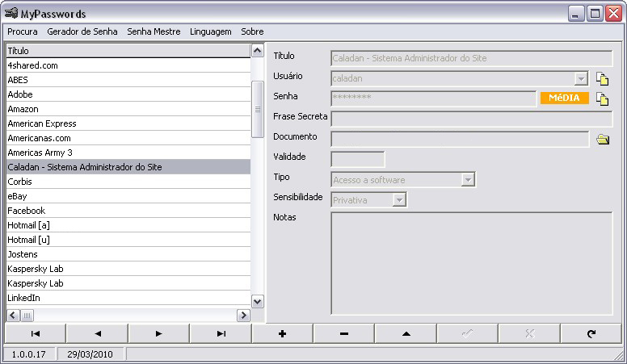Viewport: 627px width, 364px height.
Task: Open the Procura menu
Action: 23,31
